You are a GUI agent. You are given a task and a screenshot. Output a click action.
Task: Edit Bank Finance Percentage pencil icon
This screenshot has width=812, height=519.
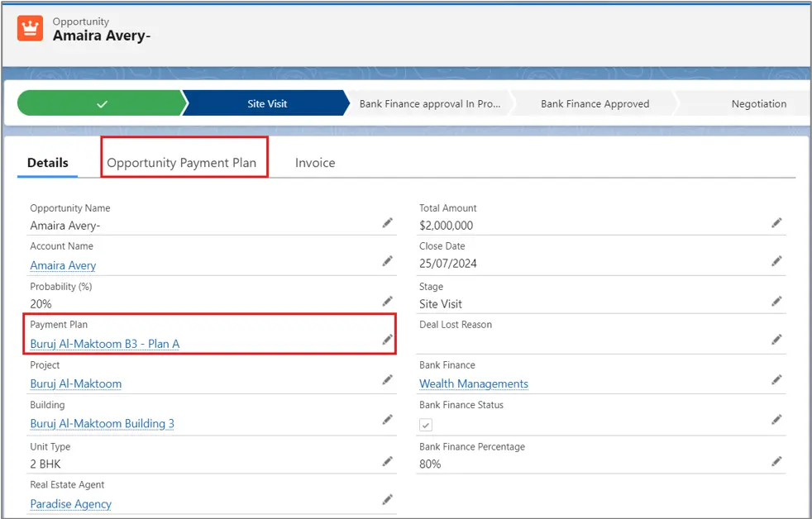776,461
